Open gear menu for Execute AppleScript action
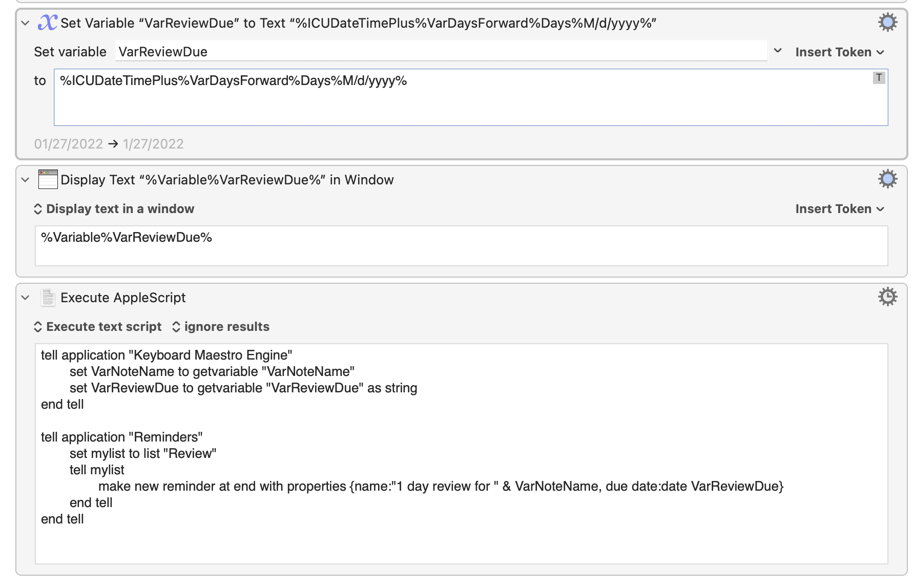913x588 pixels. click(x=887, y=297)
